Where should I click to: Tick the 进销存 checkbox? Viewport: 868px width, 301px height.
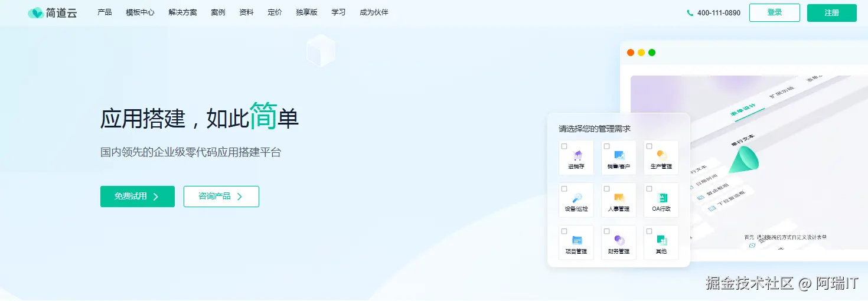point(564,146)
